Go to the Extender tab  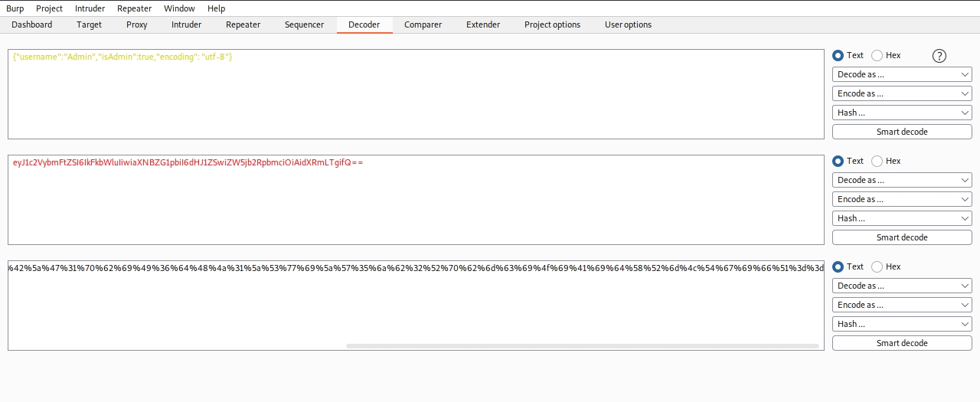(x=483, y=25)
